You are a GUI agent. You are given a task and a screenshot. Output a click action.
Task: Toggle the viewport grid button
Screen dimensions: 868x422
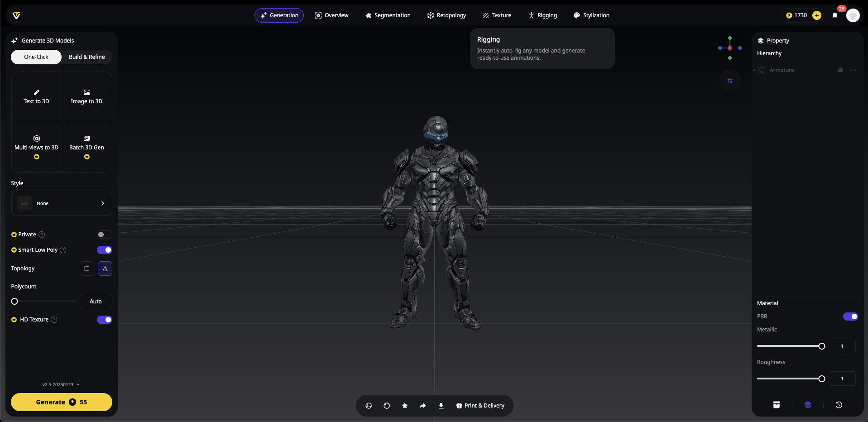[730, 81]
